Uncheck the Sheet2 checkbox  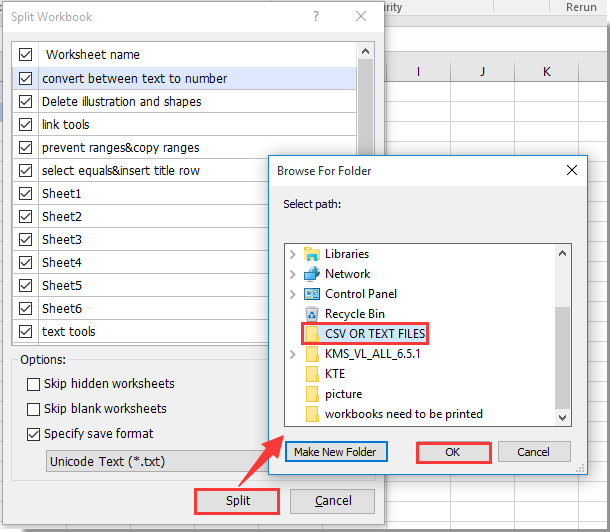(26, 216)
